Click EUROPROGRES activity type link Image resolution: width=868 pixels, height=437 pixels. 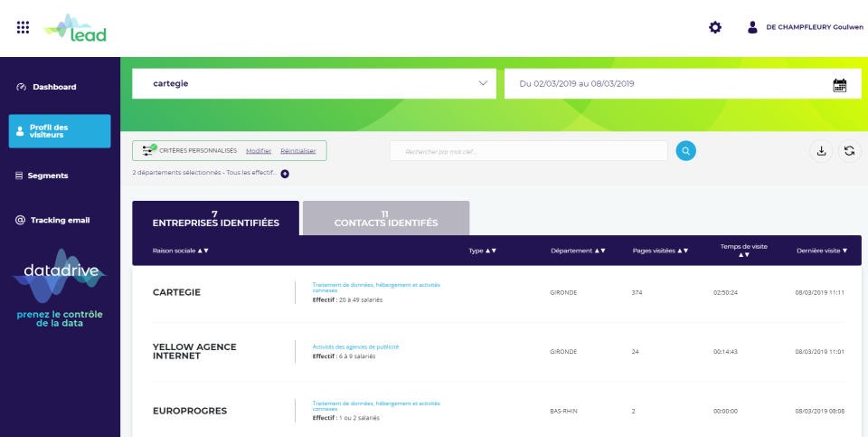(x=376, y=406)
